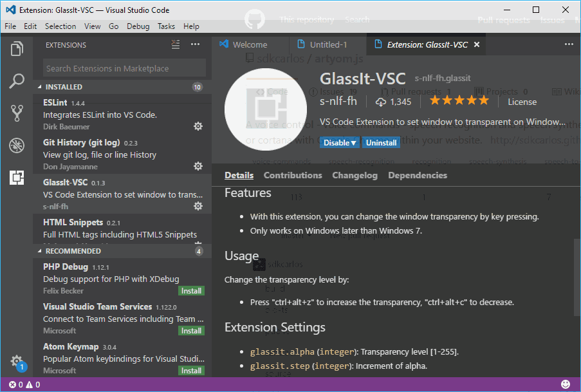Click the glassit.step setting name

pos(280,366)
